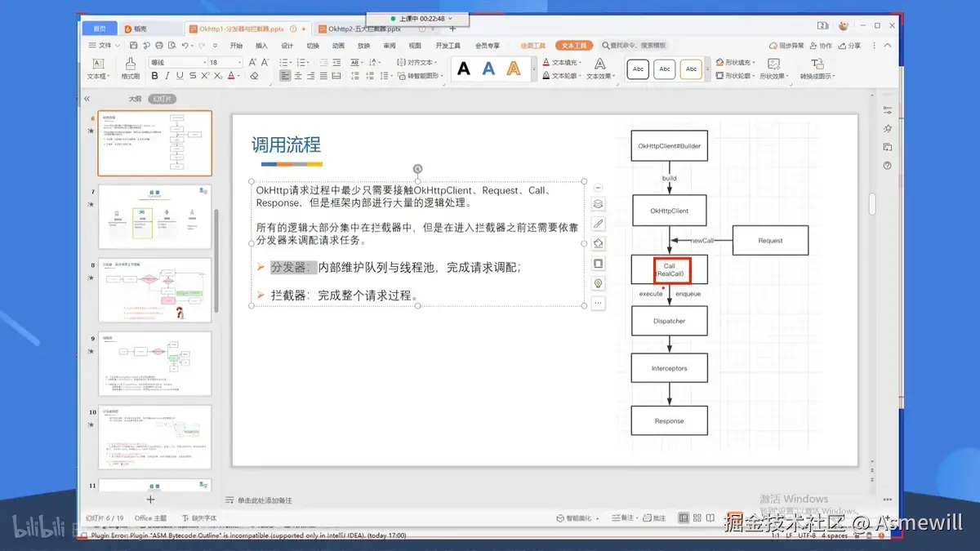Select slide 7 thumbnail
This screenshot has width=980, height=551.
(x=154, y=216)
